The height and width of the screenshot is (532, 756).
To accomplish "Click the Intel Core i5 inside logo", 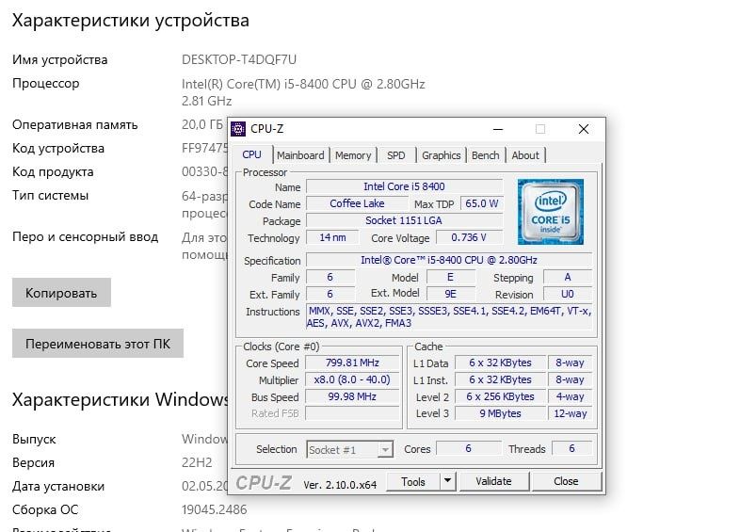I will pos(550,212).
